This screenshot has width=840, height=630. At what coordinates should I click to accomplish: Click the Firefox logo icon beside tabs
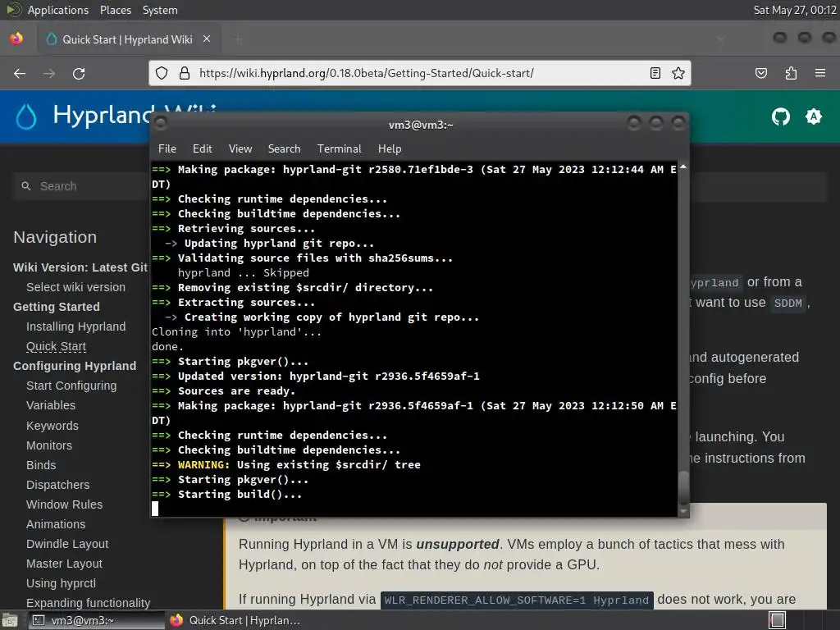pos(16,39)
